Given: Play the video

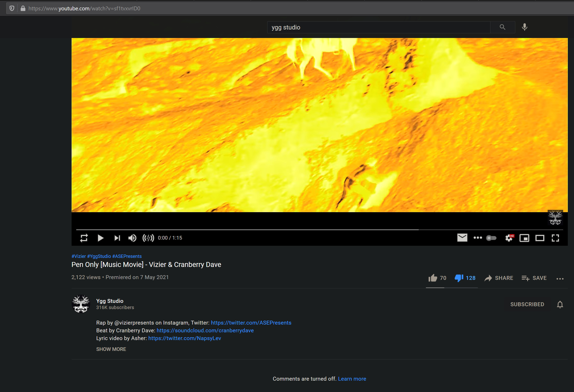Looking at the screenshot, I should [101, 238].
